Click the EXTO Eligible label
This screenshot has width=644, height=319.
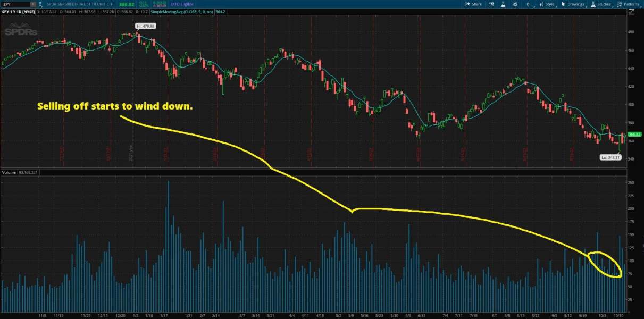pos(182,4)
